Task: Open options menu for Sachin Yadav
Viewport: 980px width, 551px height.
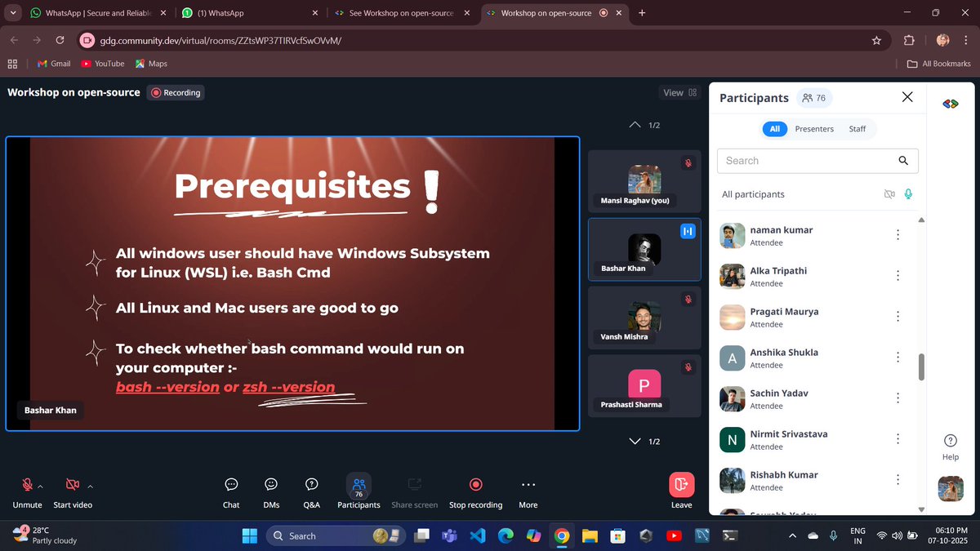Action: pos(898,398)
